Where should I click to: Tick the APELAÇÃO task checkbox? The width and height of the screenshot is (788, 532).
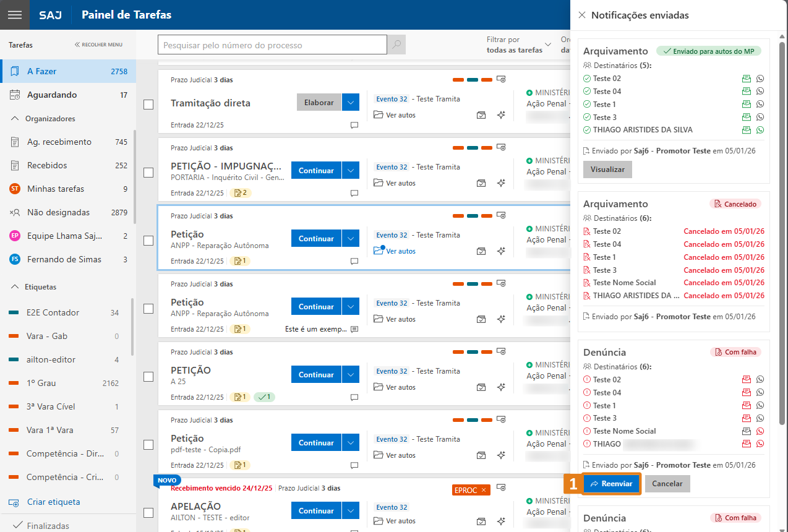coord(148,513)
